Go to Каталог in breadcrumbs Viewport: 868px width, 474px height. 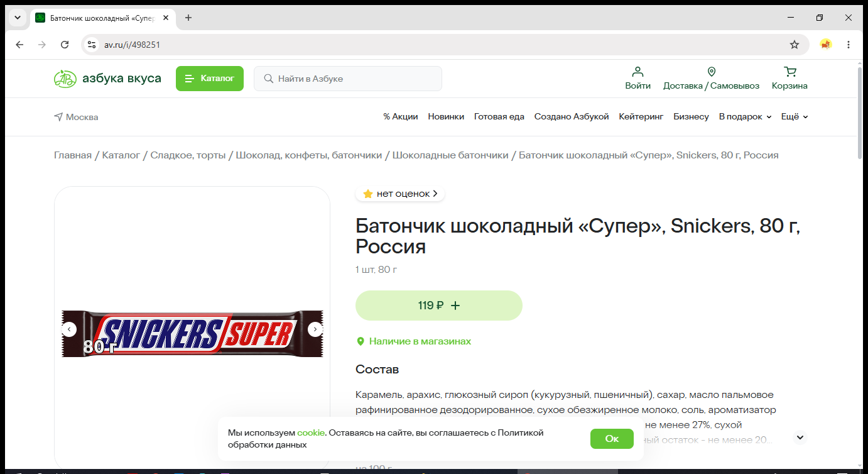121,155
